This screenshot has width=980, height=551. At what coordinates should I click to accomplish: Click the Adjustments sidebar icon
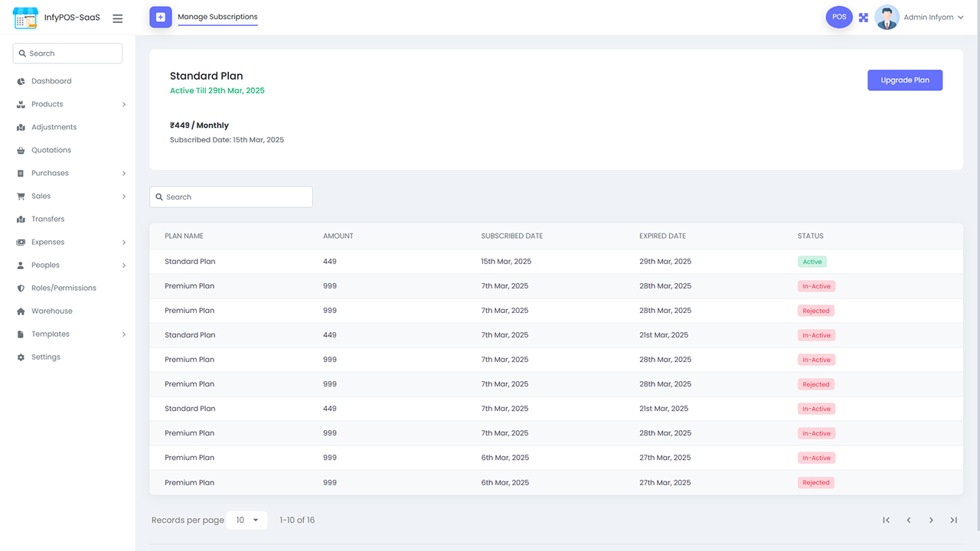pos(18,126)
